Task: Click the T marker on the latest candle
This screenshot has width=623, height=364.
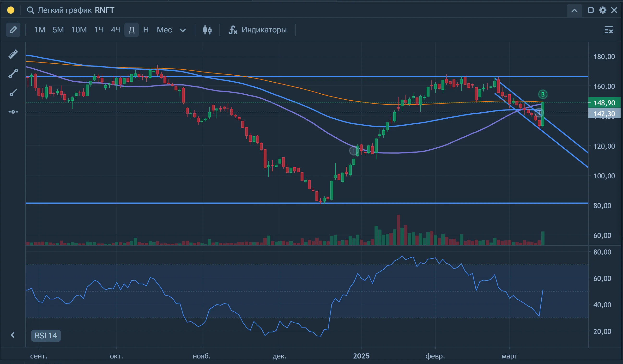Action: point(539,113)
